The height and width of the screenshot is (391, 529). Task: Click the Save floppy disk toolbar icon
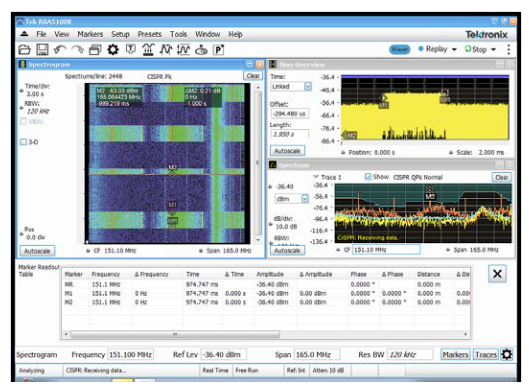tap(42, 50)
